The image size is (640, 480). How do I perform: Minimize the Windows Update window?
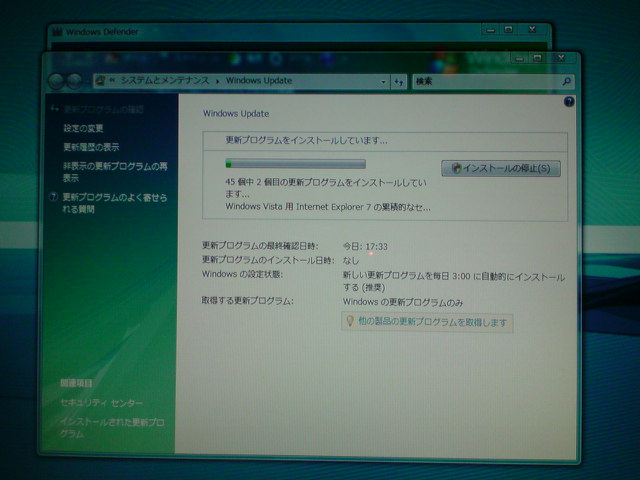pyautogui.click(x=520, y=59)
